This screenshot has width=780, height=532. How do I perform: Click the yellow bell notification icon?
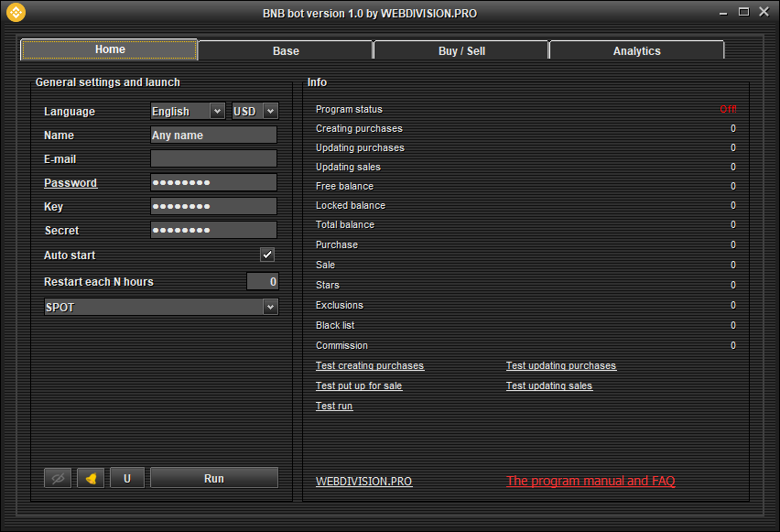tap(91, 478)
